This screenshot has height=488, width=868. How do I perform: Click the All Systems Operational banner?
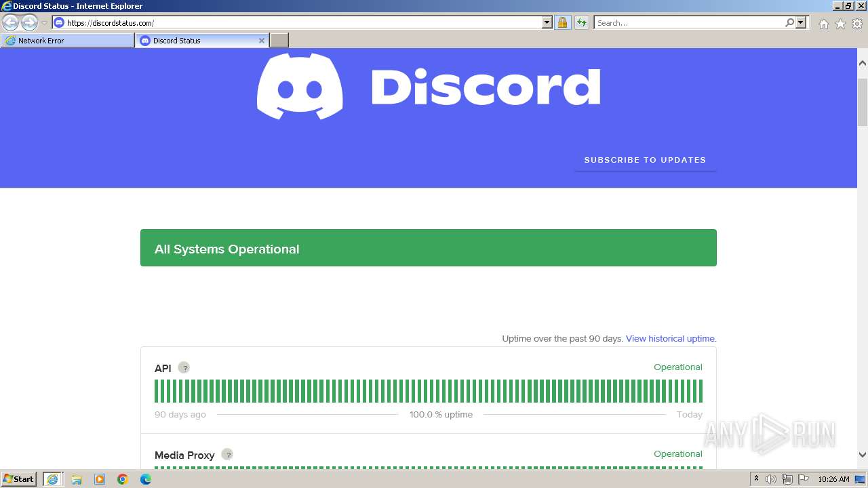[x=429, y=247]
